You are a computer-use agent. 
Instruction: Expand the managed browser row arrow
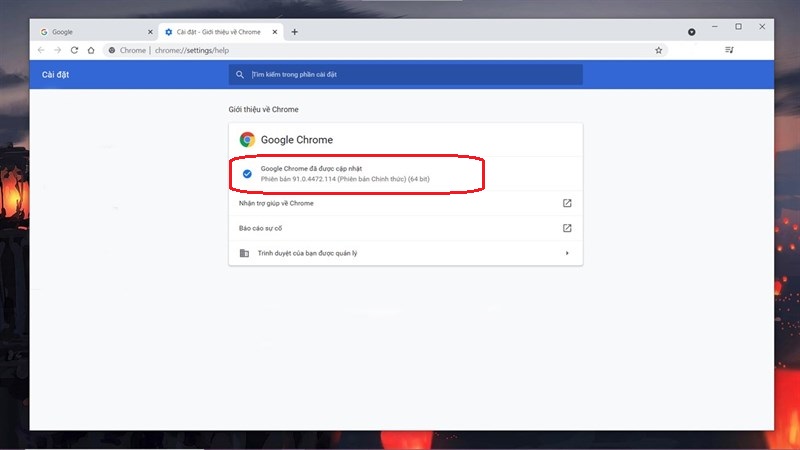(567, 253)
